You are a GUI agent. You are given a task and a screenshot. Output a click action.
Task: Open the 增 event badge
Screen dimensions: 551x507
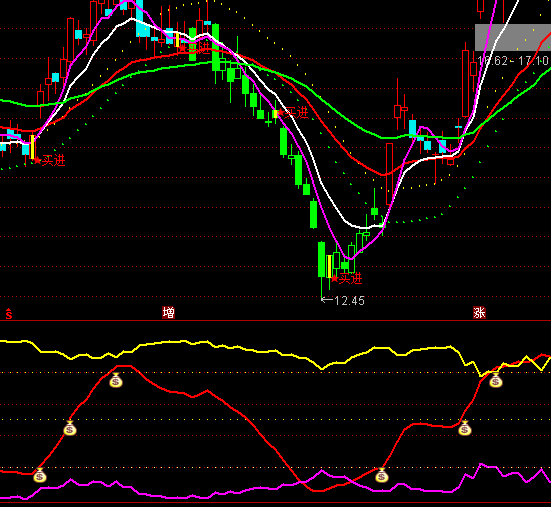[168, 312]
